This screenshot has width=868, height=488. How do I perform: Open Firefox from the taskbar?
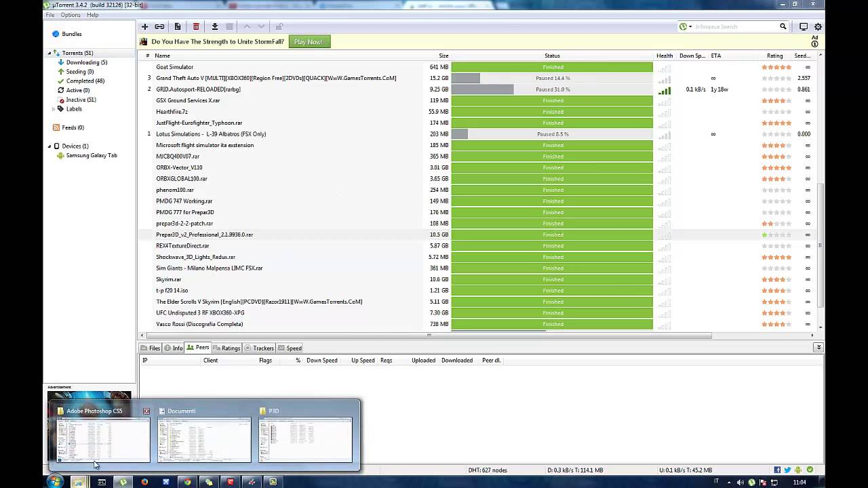pyautogui.click(x=144, y=482)
